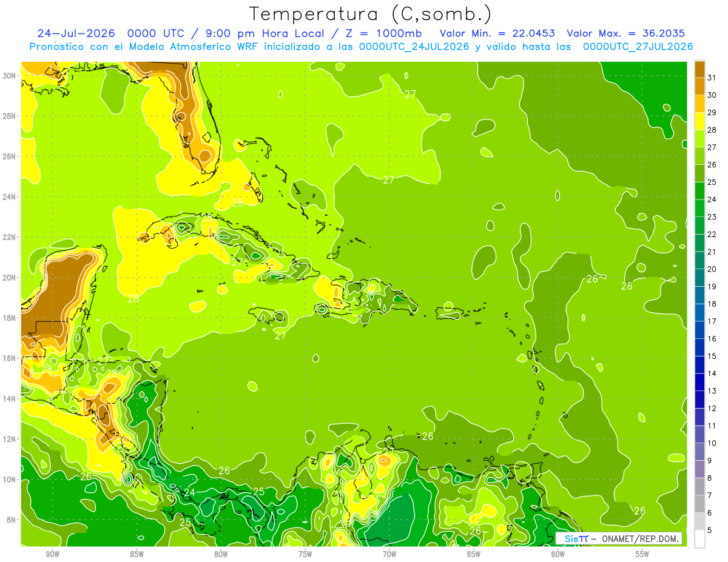This screenshot has height=562, width=728.
Task: Click the 20N latitude axis label
Action: [10, 278]
